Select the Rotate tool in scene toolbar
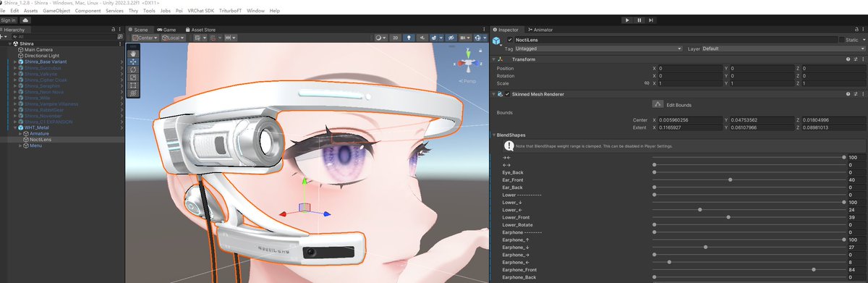Image resolution: width=868 pixels, height=283 pixels. pyautogui.click(x=132, y=69)
